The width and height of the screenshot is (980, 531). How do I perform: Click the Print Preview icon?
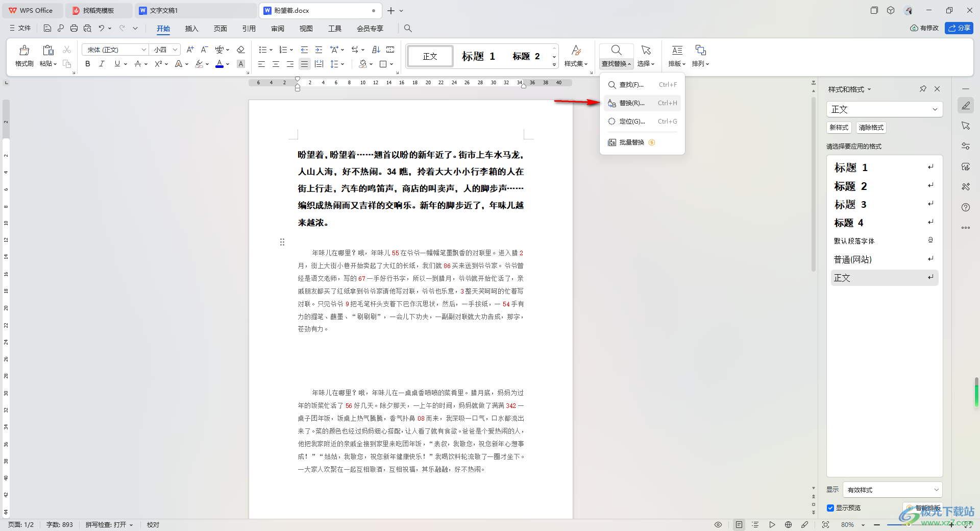point(87,29)
